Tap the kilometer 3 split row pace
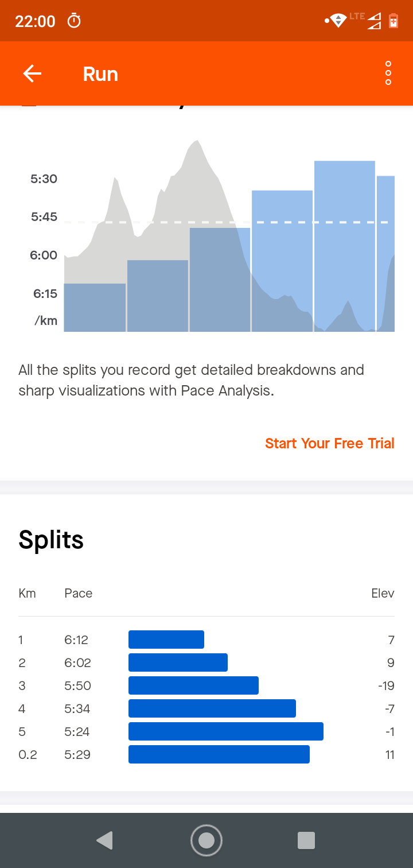Image resolution: width=413 pixels, height=868 pixels. [76, 685]
